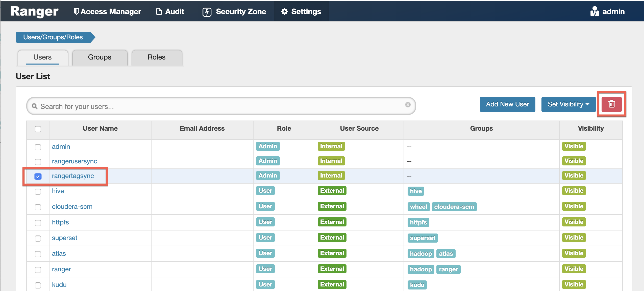644x291 pixels.
Task: Clear search with the X icon
Action: (408, 105)
